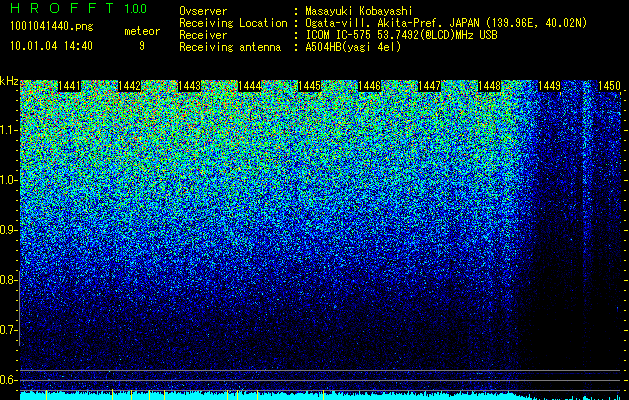This screenshot has width=629, height=400.
Task: Click the 1.1 kHz axis label
Action: [x=9, y=130]
